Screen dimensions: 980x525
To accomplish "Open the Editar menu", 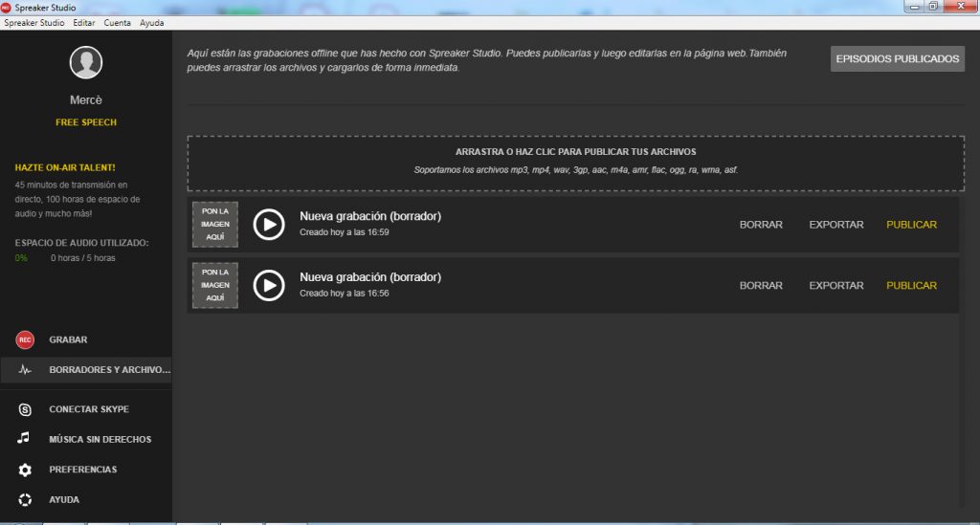I will (x=83, y=22).
